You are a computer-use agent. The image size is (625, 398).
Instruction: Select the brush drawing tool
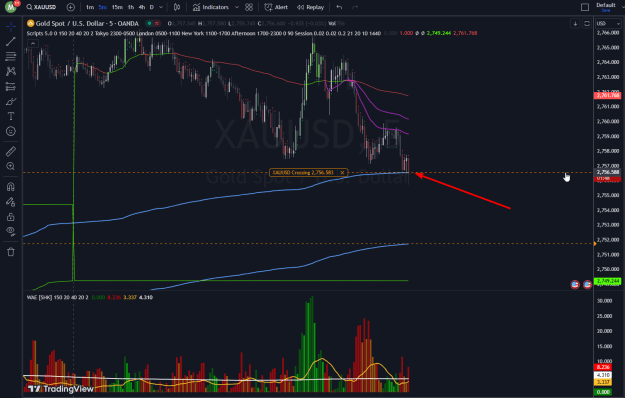[11, 101]
